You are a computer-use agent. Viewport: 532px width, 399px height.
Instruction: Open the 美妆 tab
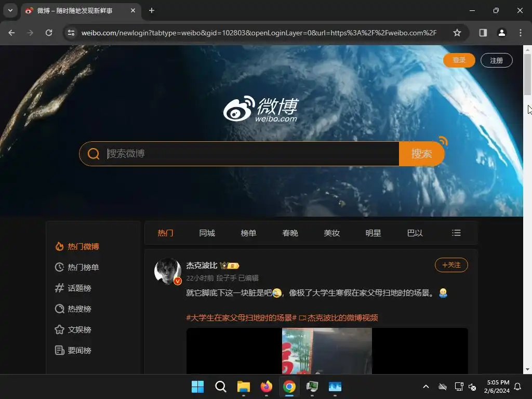coord(332,233)
